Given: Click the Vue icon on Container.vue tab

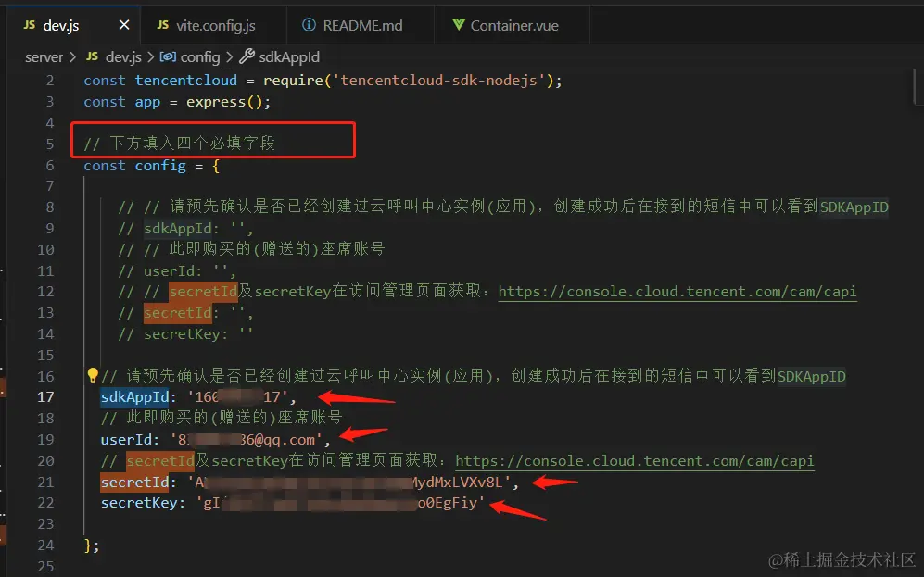Looking at the screenshot, I should [459, 25].
